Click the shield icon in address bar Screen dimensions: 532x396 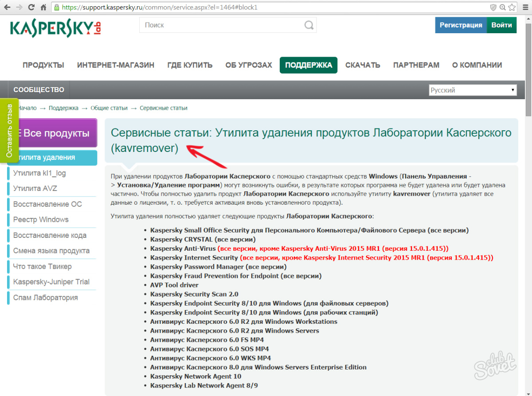[x=493, y=8]
